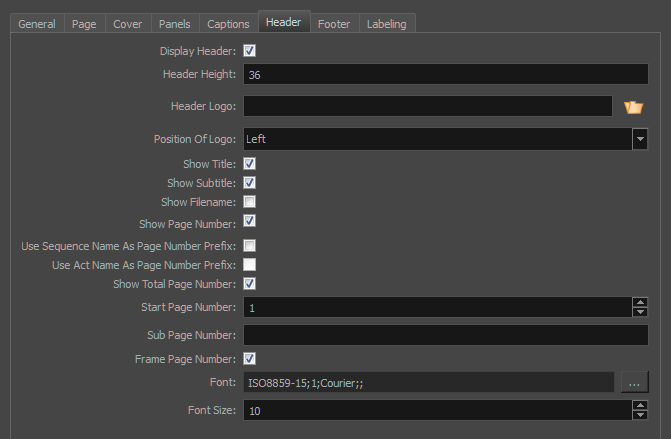Screen dimensions: 671x439
Task: Disable the Frame Page Number checkbox
Action: (x=249, y=359)
